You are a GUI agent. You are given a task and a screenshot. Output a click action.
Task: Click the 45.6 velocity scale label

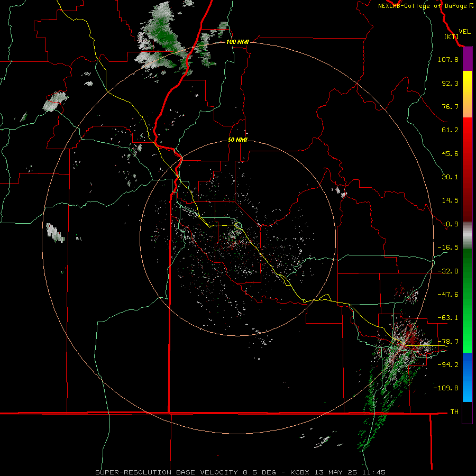pos(450,153)
